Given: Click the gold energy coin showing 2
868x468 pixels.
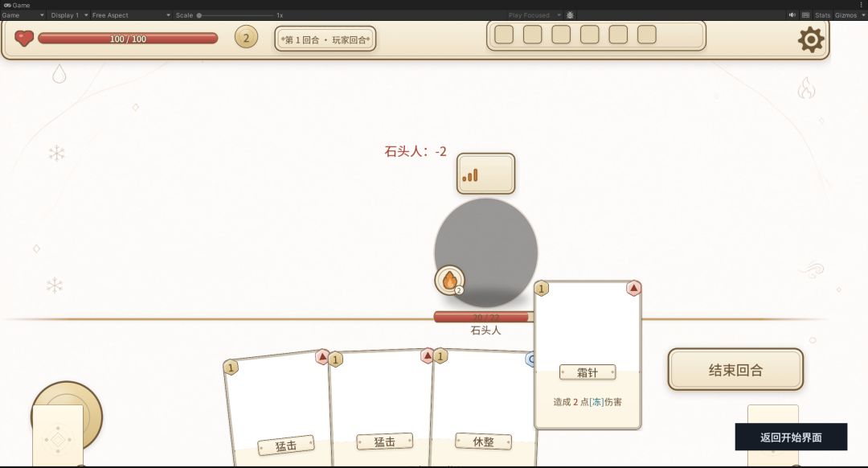Looking at the screenshot, I should tap(246, 38).
